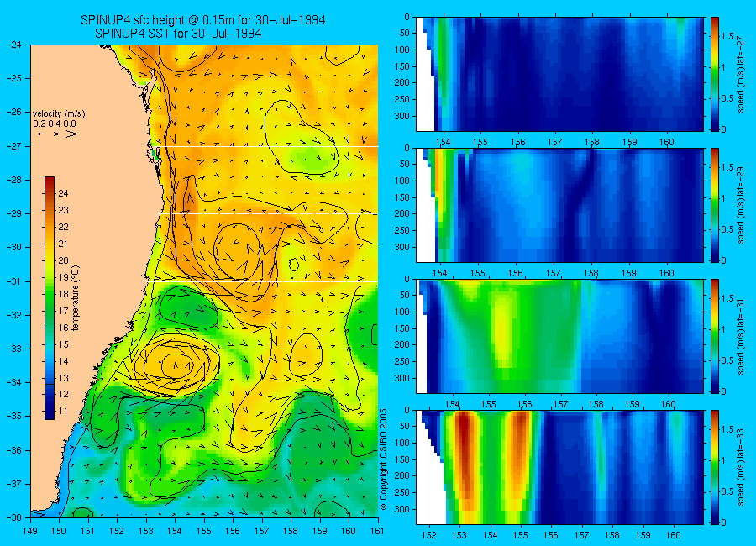Click the temperature color bar on the map
This screenshot has height=546, width=756.
(50, 298)
